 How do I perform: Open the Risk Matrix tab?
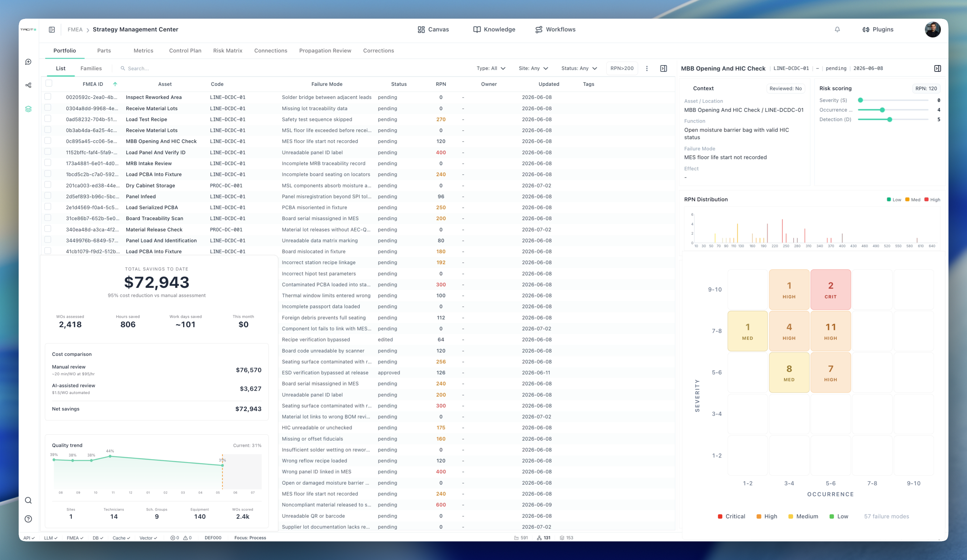228,51
